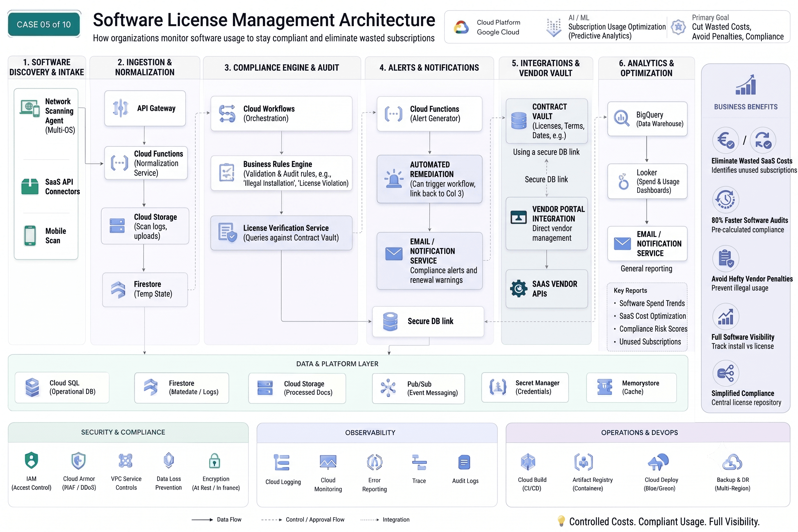Click the Encryption padlock icon
This screenshot has width=798, height=532.
point(215,461)
